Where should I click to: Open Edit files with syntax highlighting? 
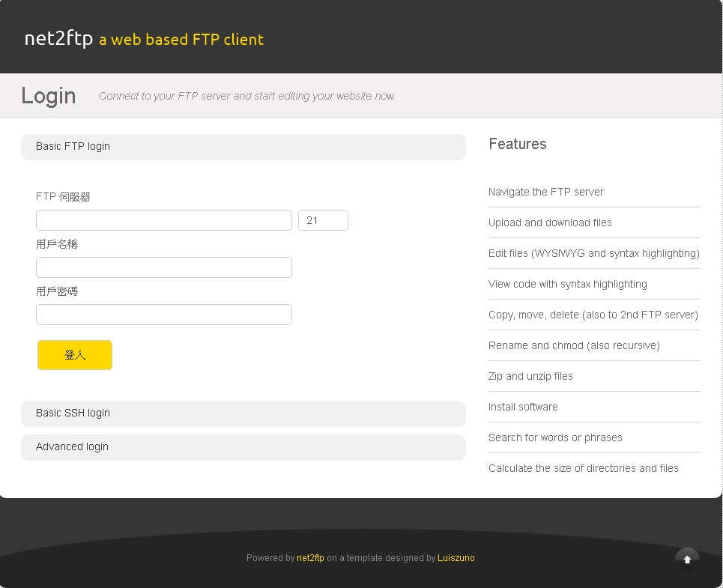tap(593, 253)
